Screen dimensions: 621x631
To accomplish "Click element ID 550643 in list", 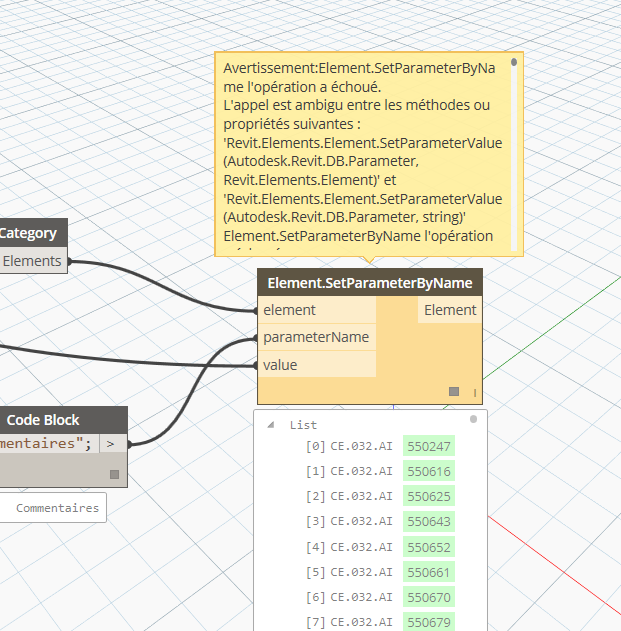I will (x=429, y=522).
